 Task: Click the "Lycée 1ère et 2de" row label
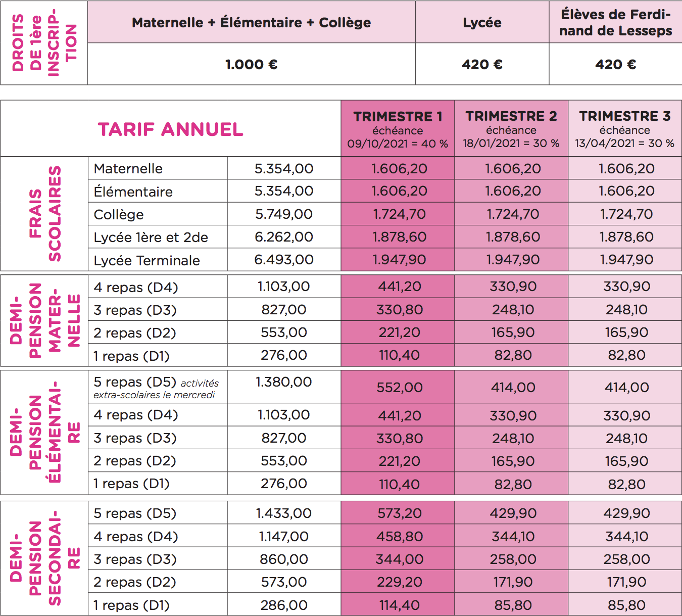tap(151, 237)
